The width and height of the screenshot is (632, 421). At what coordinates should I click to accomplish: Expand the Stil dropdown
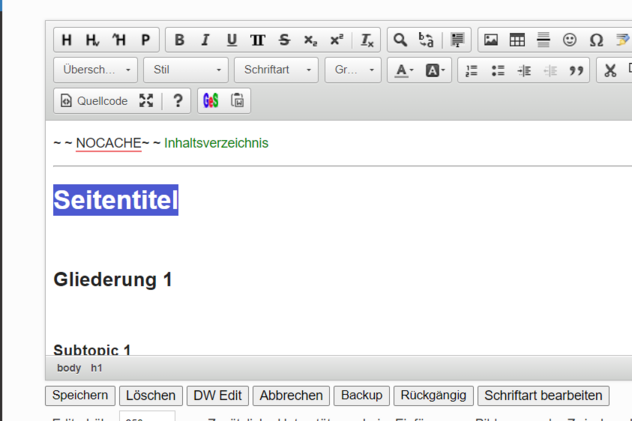tap(187, 71)
